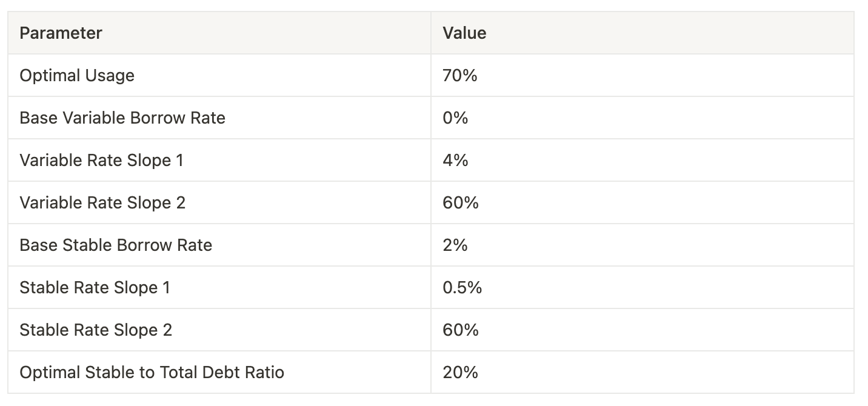
Task: Select the Optimal Usage cell
Action: [219, 75]
